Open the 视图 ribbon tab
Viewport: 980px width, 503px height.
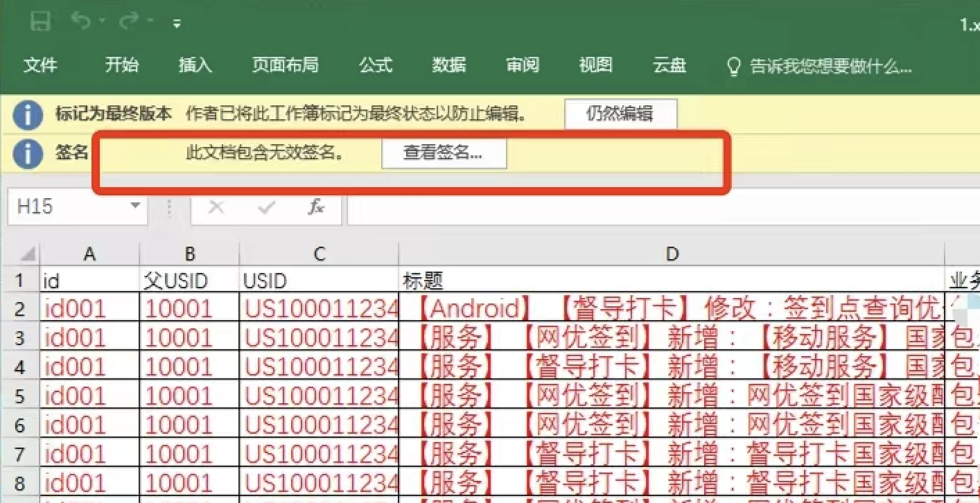596,66
